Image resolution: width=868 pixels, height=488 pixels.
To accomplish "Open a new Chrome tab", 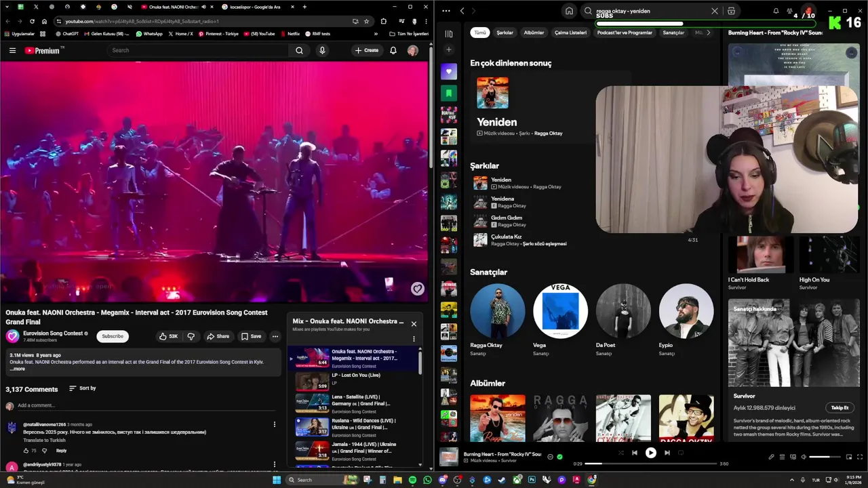I will (x=304, y=7).
